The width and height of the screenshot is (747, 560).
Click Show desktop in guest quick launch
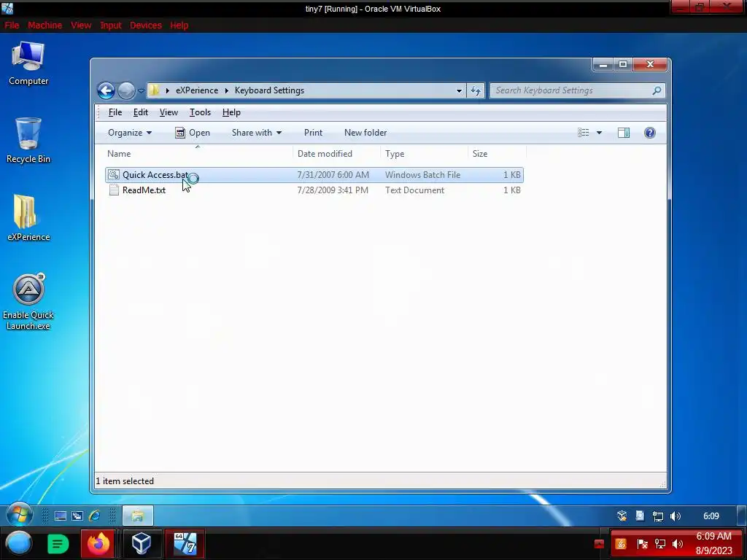pyautogui.click(x=61, y=516)
